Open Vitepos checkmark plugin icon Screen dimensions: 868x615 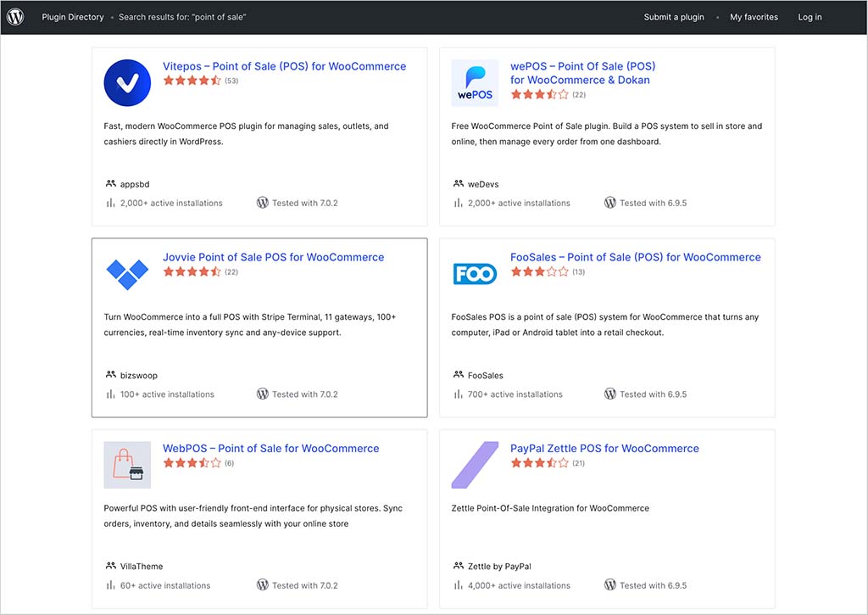click(x=127, y=82)
